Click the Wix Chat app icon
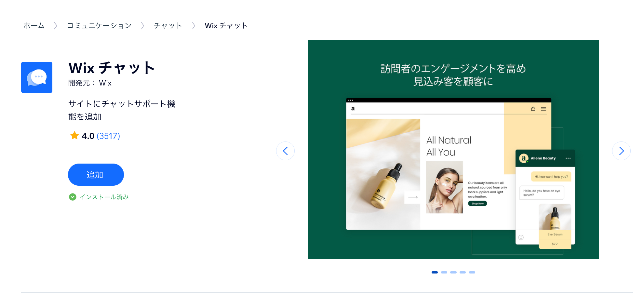Viewport: 644px width, 307px height. (x=37, y=77)
